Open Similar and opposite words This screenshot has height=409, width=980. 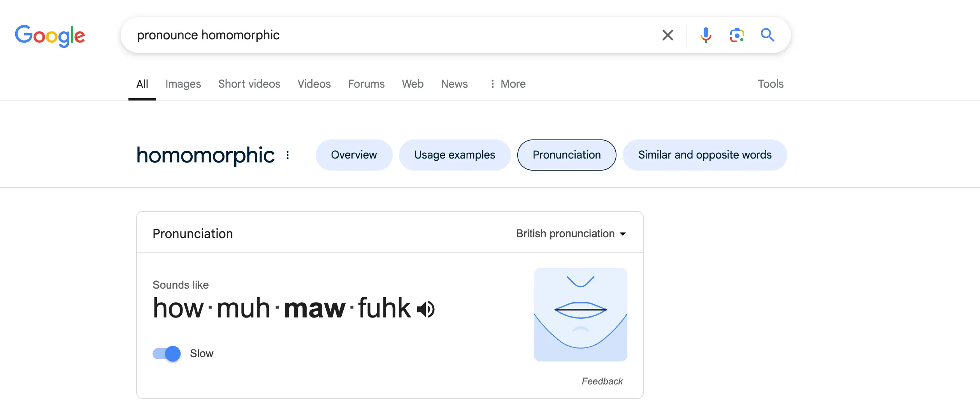pos(704,155)
